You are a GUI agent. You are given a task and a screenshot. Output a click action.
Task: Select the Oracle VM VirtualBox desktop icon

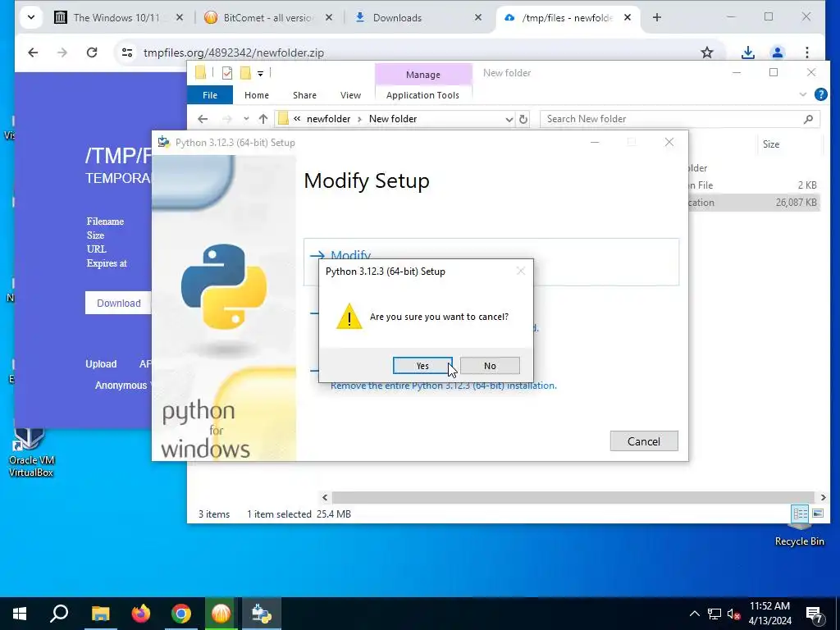coord(30,453)
